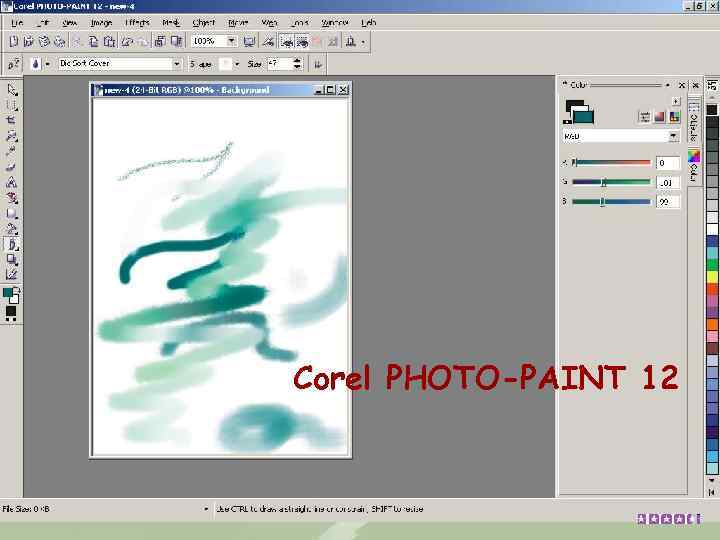This screenshot has height=540, width=720.
Task: Click the color viewers icon in Color docker
Action: click(659, 117)
